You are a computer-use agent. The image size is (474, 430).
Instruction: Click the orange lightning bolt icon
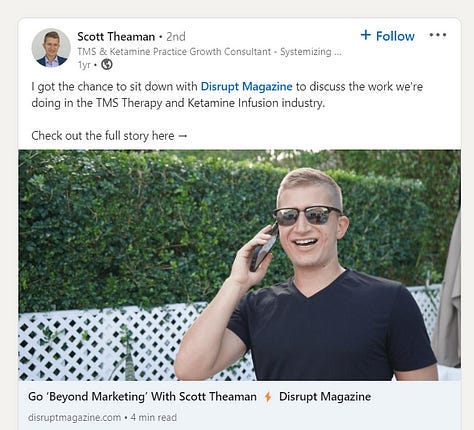pyautogui.click(x=268, y=397)
